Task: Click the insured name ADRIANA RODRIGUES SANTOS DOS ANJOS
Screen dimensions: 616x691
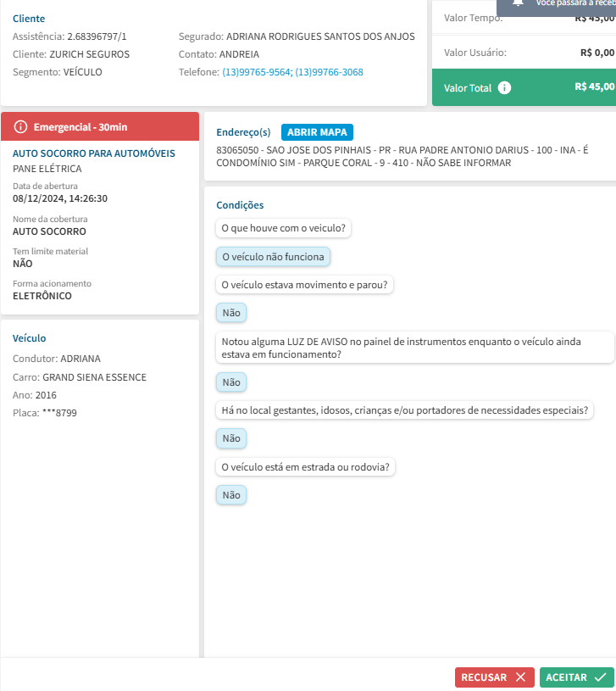Action: pyautogui.click(x=320, y=36)
